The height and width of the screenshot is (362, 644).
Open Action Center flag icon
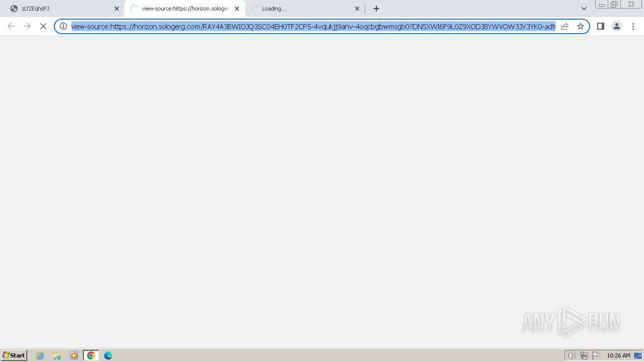596,355
